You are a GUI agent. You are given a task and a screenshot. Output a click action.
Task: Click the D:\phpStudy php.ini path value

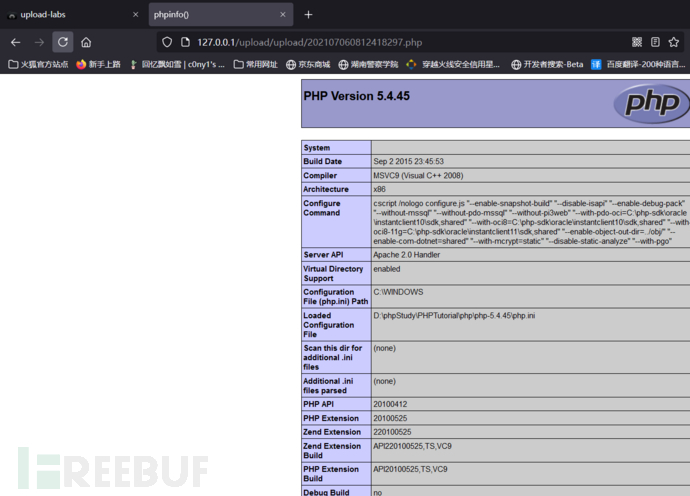coord(454,316)
